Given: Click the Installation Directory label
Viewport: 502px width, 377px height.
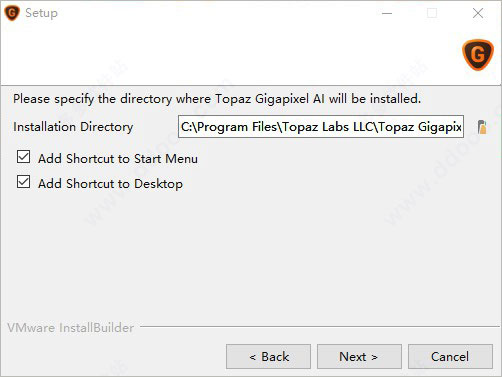Looking at the screenshot, I should point(73,127).
